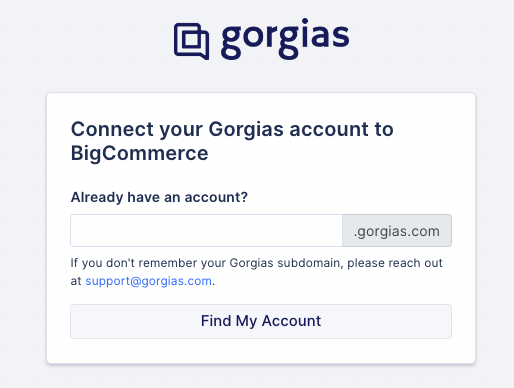Click the word 'at' before the support email

(76, 281)
